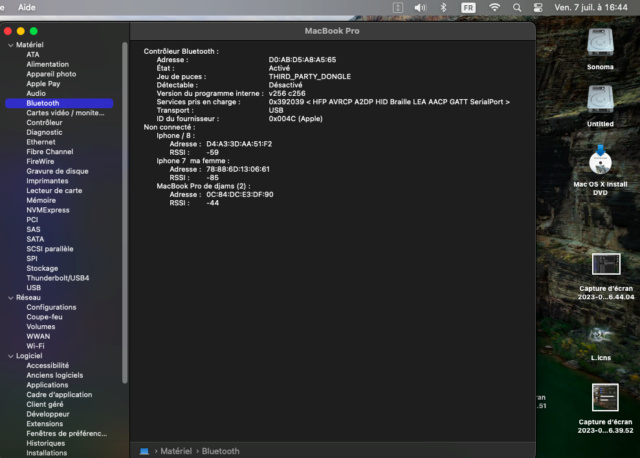Image resolution: width=640 pixels, height=458 pixels.
Task: Select Wi-Fi in the sidebar
Action: pyautogui.click(x=35, y=346)
